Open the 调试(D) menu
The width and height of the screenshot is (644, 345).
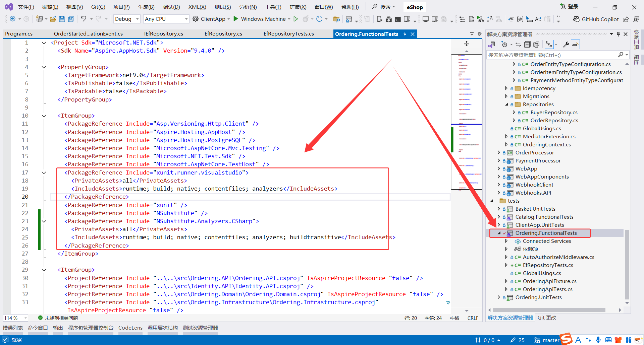[x=171, y=7]
